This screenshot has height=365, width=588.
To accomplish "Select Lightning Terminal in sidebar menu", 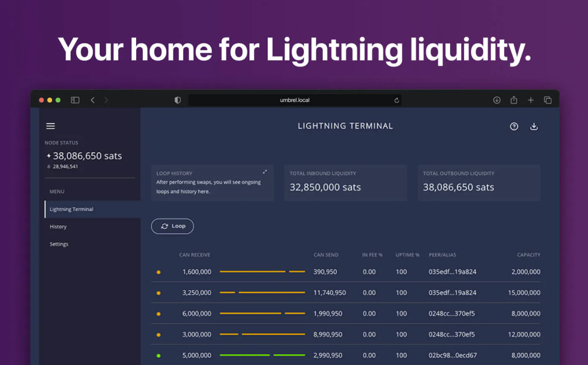I will click(71, 210).
